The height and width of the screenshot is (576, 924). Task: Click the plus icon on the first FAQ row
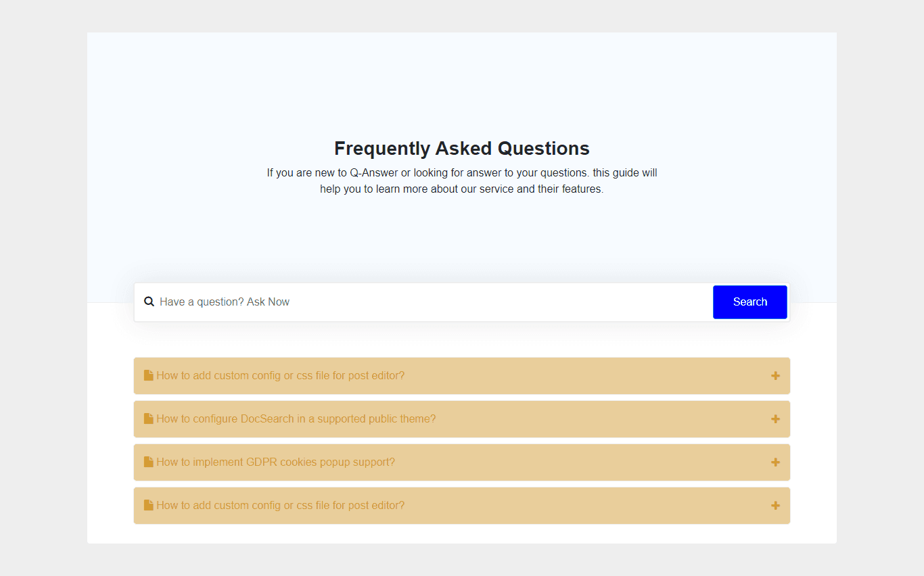pos(775,375)
